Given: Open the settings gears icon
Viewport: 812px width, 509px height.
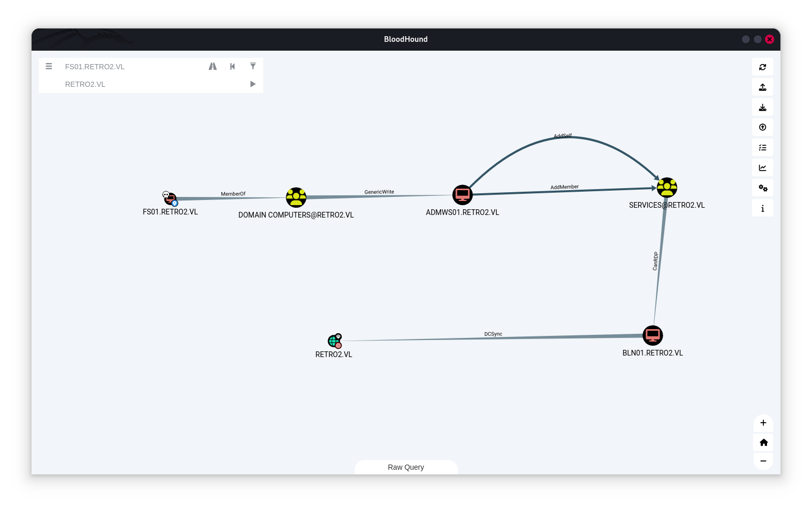Looking at the screenshot, I should click(x=762, y=188).
